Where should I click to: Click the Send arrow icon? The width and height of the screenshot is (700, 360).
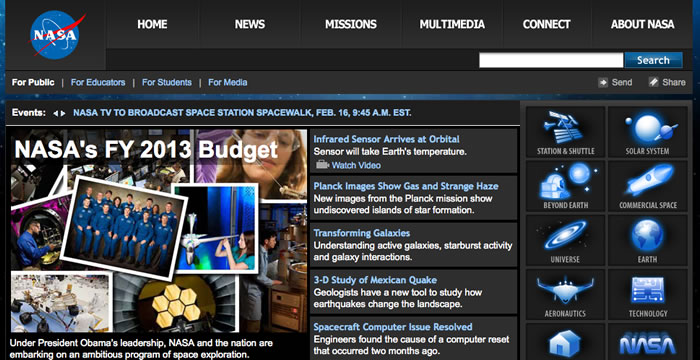[603, 82]
